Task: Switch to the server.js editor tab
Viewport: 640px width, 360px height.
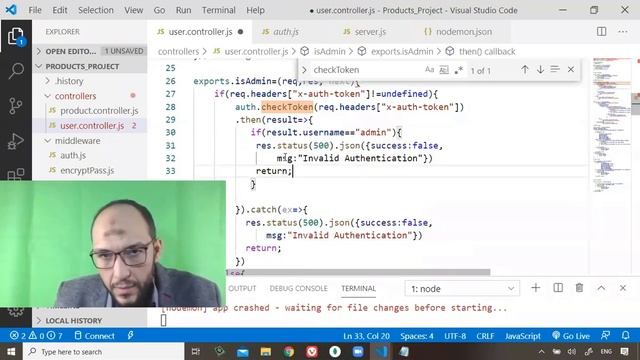Action: [x=370, y=31]
